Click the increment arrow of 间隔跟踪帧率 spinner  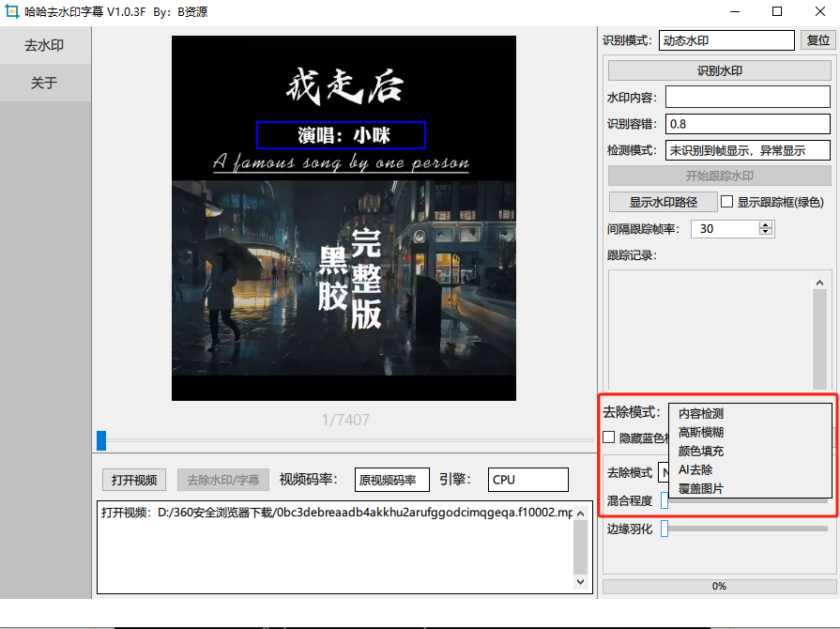pyautogui.click(x=766, y=225)
